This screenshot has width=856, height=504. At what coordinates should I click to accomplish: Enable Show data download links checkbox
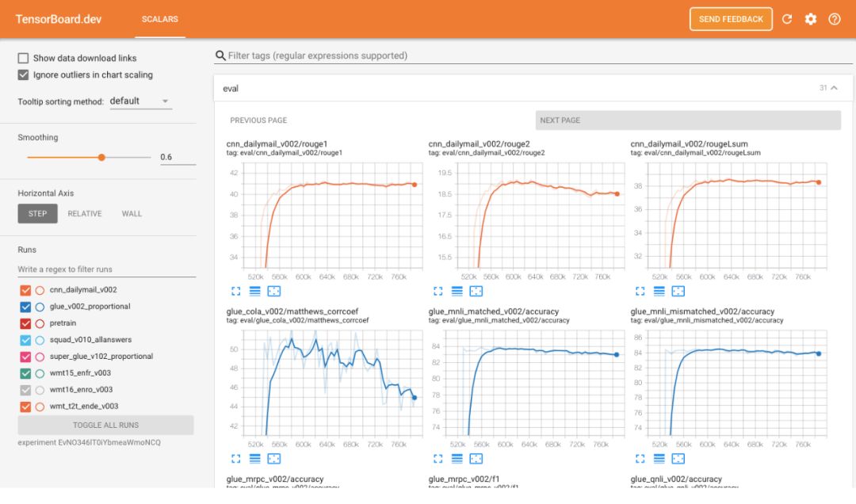click(x=24, y=58)
